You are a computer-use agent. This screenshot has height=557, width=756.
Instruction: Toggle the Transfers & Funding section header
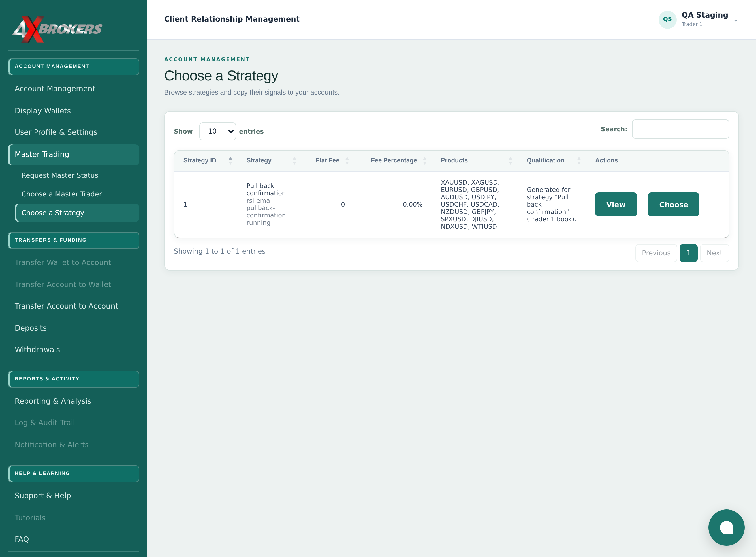point(74,240)
